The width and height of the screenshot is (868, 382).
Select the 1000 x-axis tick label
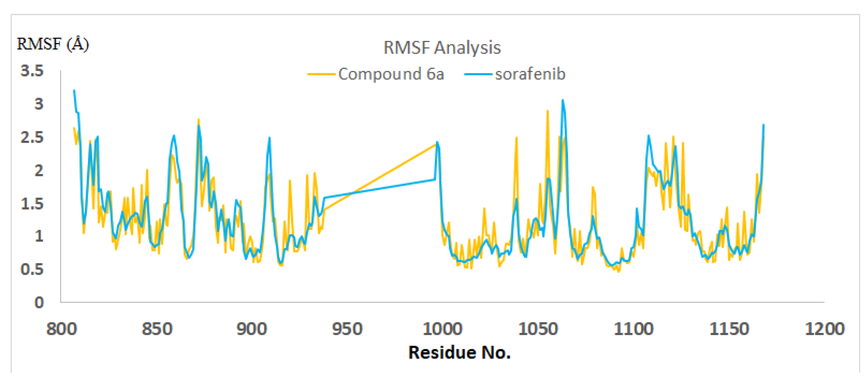point(442,329)
